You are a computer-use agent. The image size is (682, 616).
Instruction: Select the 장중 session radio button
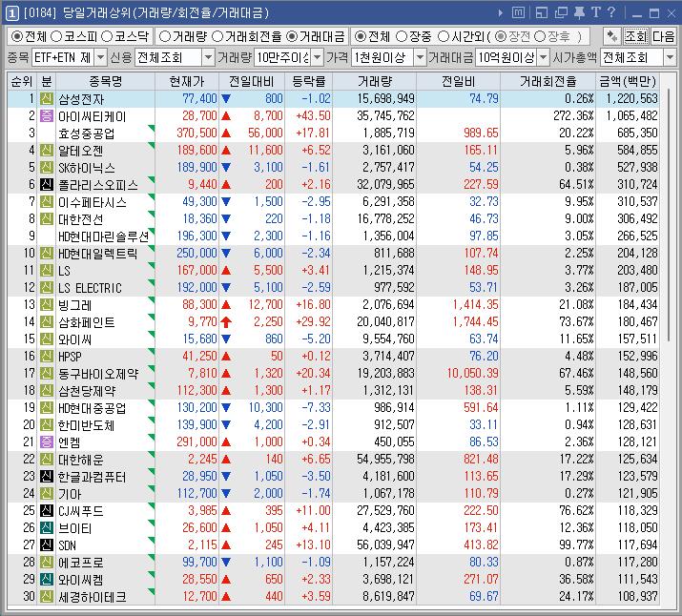pyautogui.click(x=402, y=36)
